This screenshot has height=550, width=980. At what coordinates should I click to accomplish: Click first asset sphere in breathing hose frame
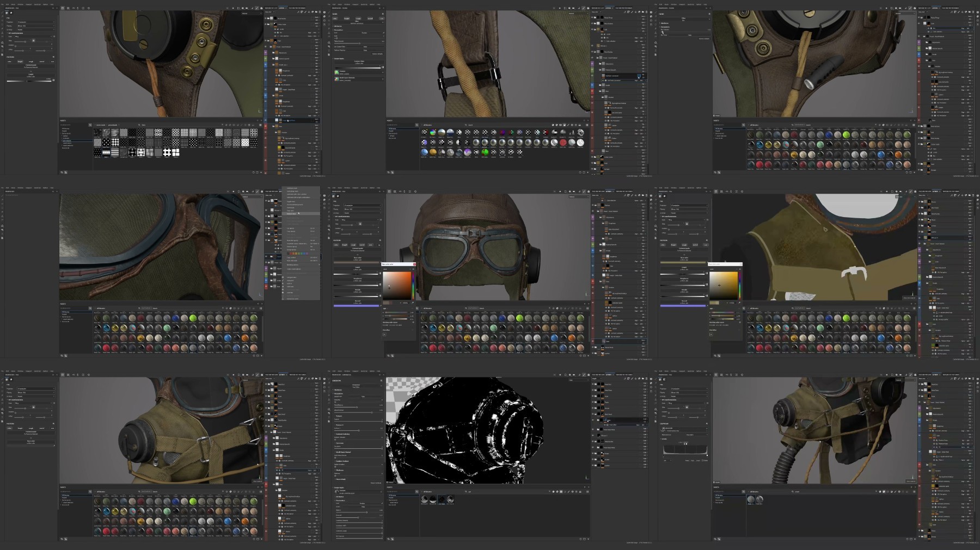(x=751, y=499)
